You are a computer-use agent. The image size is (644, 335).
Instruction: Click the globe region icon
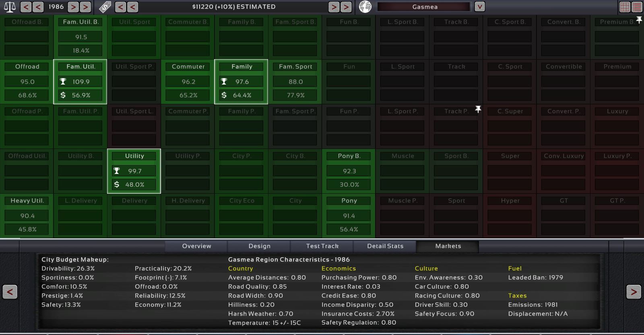click(x=365, y=7)
